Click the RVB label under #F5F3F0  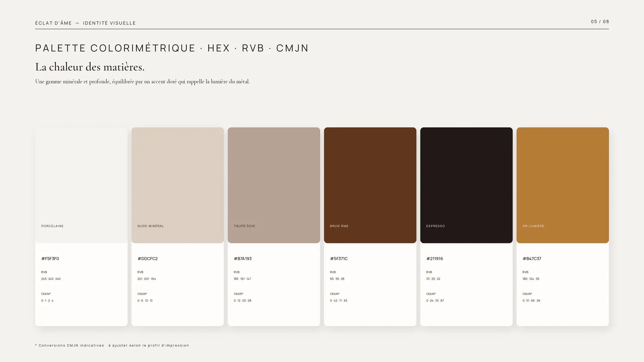[44, 272]
